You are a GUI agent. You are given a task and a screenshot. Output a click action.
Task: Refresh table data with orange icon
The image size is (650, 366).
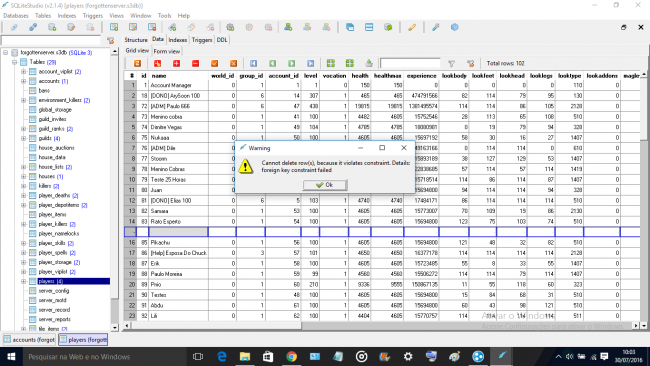pos(137,63)
